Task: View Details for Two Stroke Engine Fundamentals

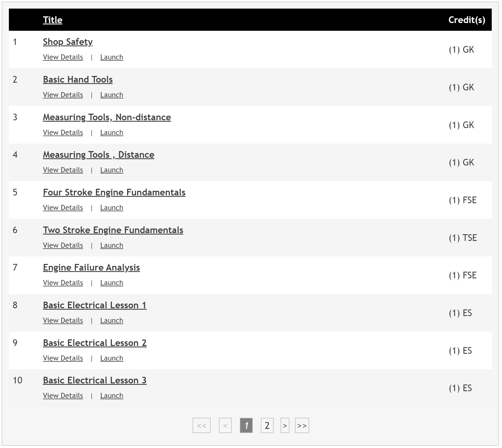Action: [x=63, y=245]
